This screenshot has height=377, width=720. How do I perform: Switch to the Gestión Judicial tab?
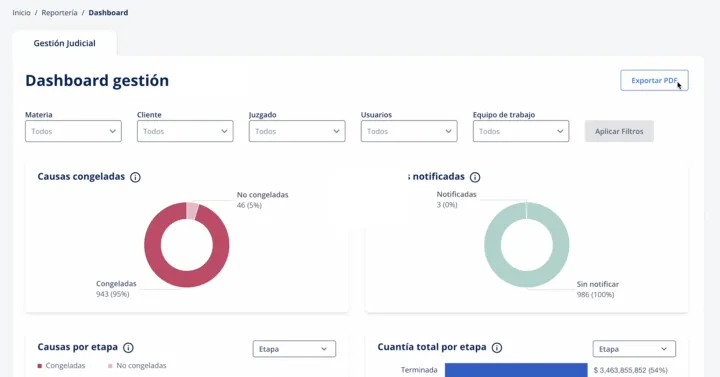64,43
